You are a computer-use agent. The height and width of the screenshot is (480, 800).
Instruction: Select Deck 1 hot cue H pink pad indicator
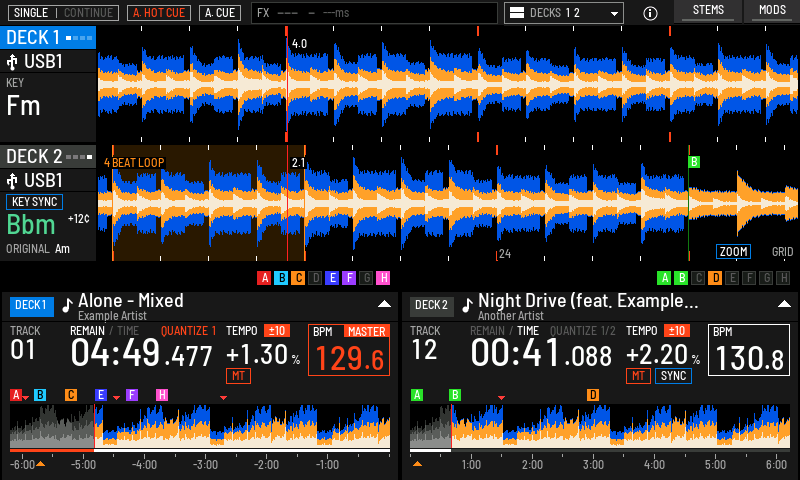(x=383, y=278)
